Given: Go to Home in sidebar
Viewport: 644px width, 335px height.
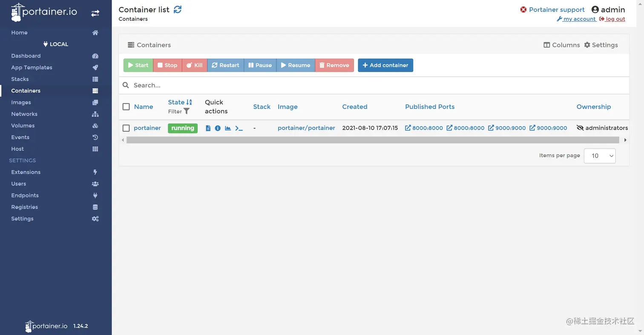Looking at the screenshot, I should tap(55, 32).
